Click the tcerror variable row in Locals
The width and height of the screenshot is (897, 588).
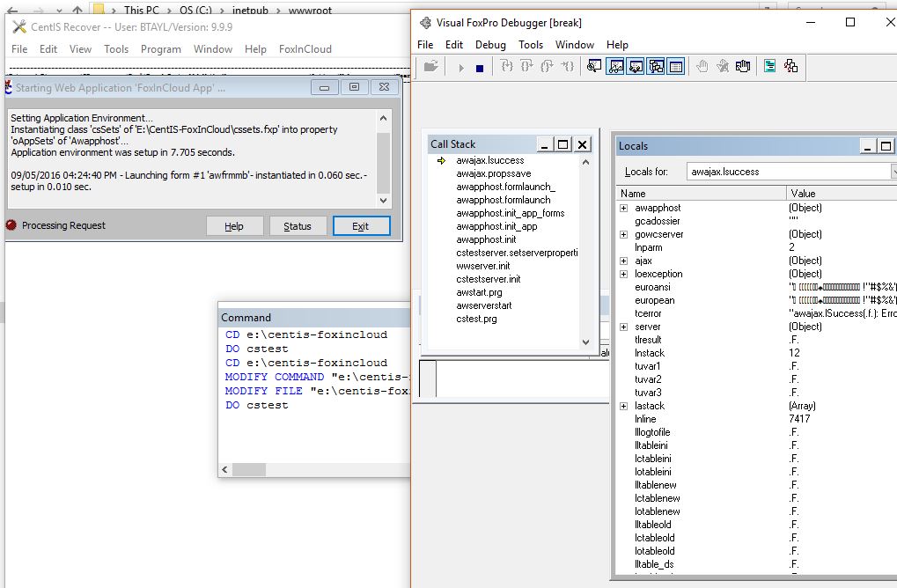[x=757, y=314]
